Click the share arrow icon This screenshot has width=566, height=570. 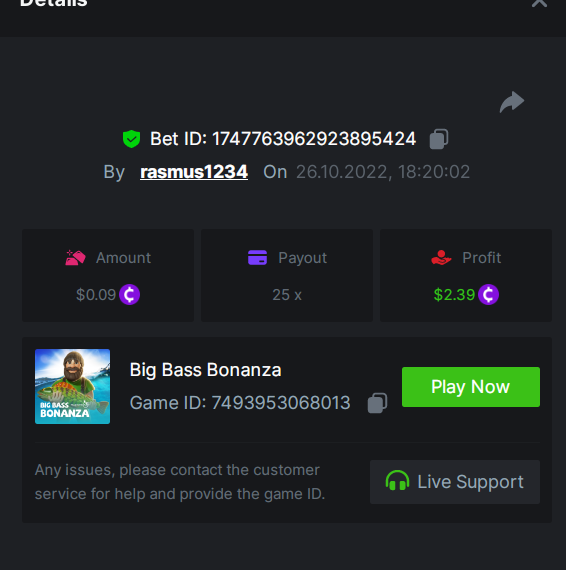click(x=512, y=102)
